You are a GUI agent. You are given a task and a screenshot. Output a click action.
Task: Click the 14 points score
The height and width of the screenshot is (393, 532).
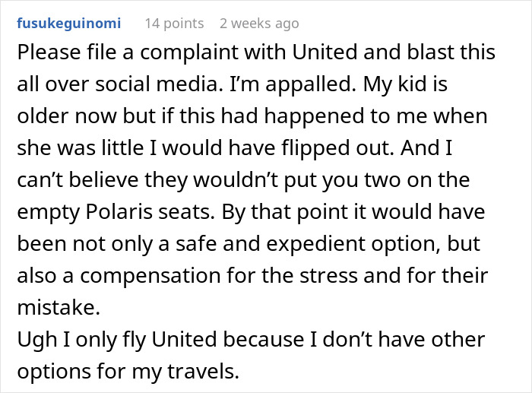click(174, 24)
